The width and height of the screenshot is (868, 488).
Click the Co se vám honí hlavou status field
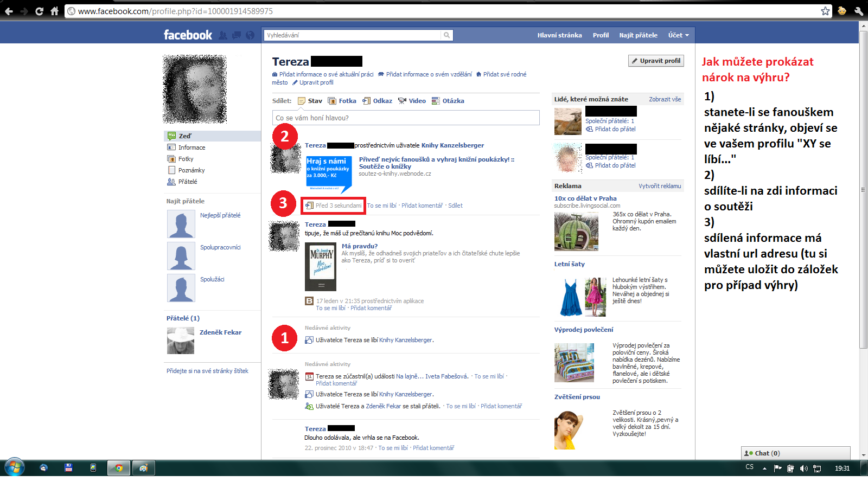click(406, 118)
